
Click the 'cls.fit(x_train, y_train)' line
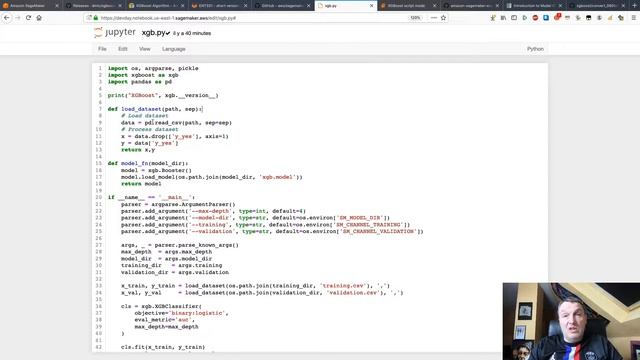tap(163, 347)
